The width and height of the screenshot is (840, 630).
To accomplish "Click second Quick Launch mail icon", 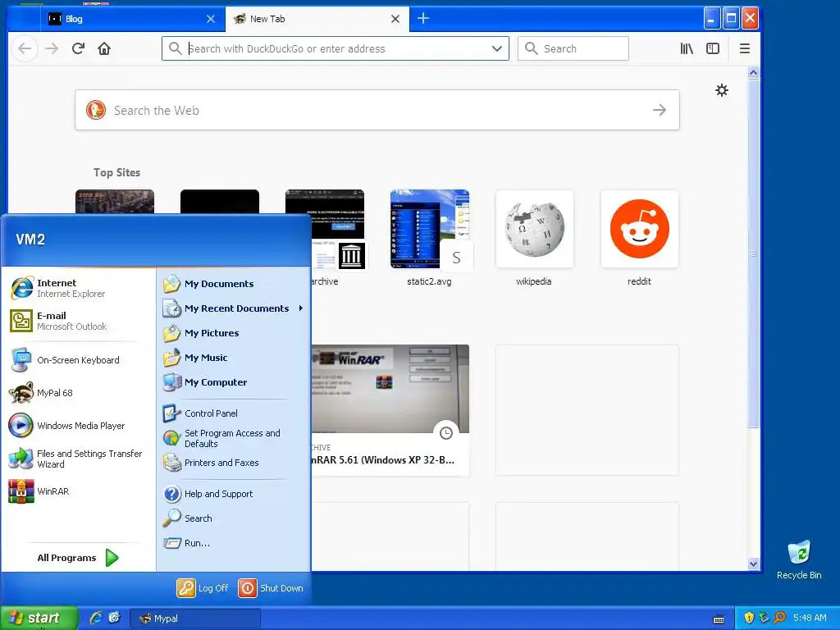I will click(114, 618).
